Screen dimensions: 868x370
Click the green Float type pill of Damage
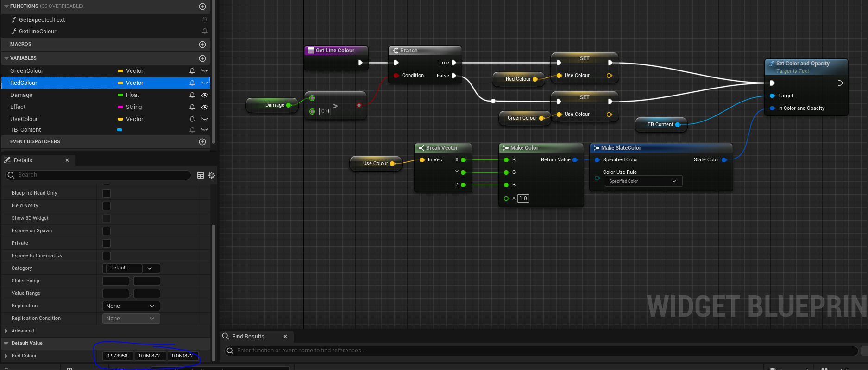pos(120,95)
